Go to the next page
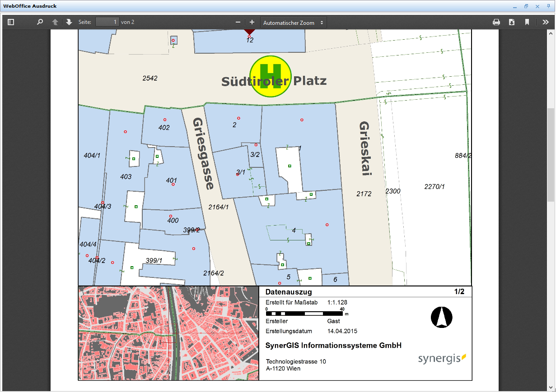Image resolution: width=556 pixels, height=392 pixels. (69, 22)
